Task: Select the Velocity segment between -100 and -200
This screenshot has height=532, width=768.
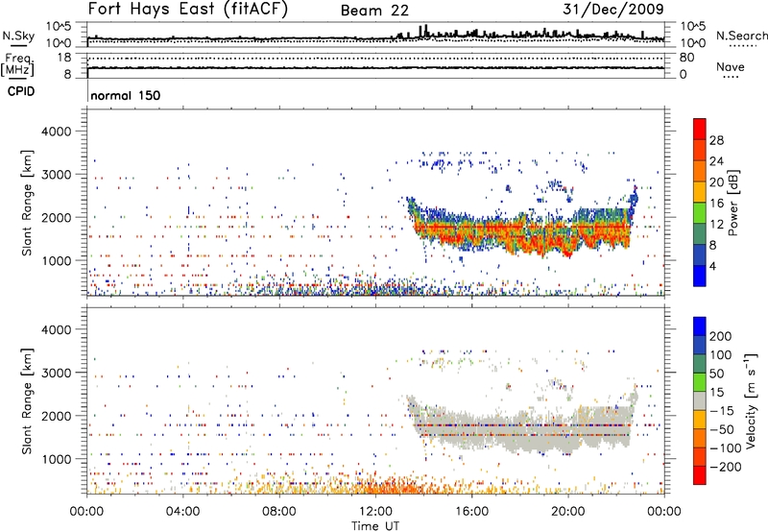Action: coord(700,457)
